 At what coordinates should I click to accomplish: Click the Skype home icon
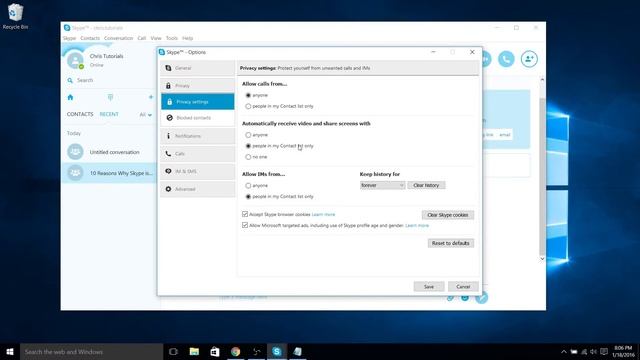pos(70,97)
